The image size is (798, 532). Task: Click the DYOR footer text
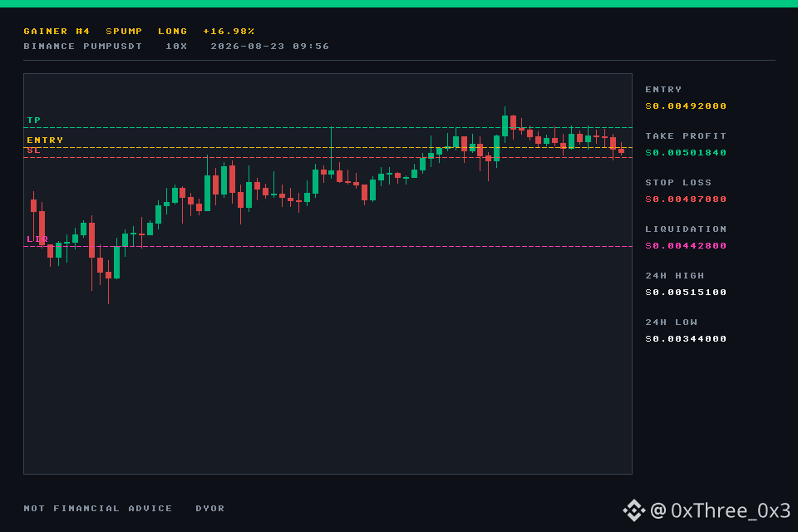[209, 509]
